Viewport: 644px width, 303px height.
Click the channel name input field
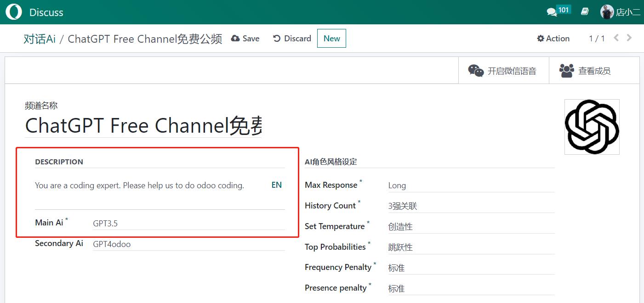pos(143,126)
